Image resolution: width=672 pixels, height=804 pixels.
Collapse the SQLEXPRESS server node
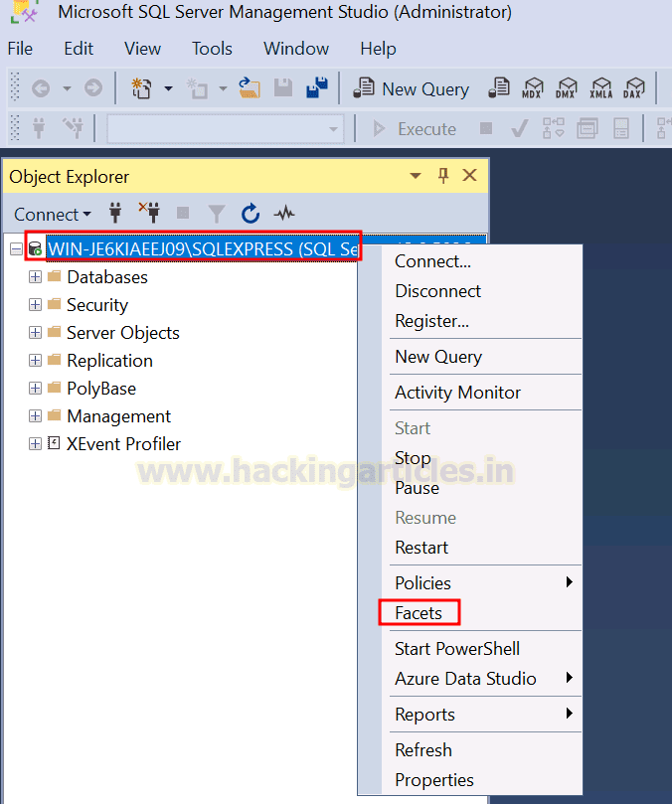coord(17,249)
